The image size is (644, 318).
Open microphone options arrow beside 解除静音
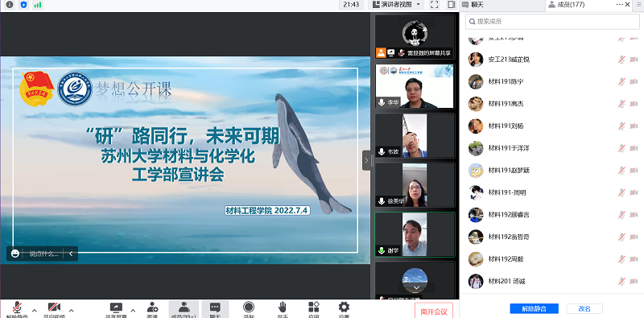pyautogui.click(x=35, y=310)
